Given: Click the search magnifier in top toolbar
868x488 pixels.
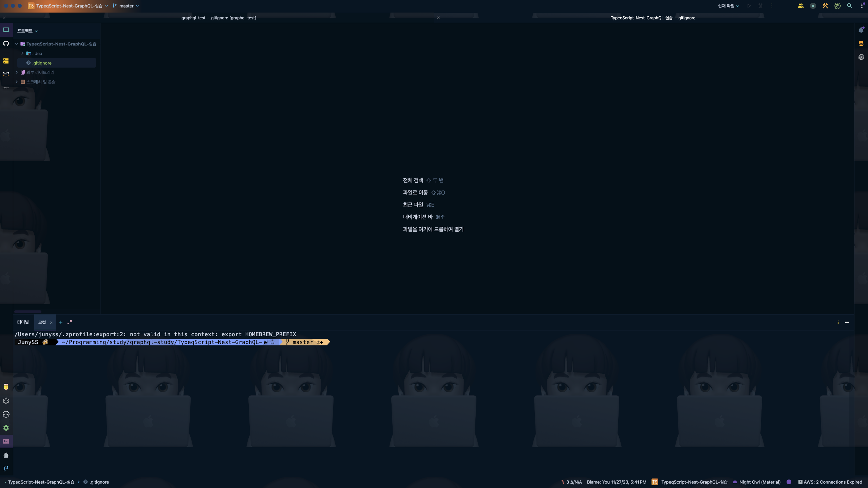Looking at the screenshot, I should (849, 6).
